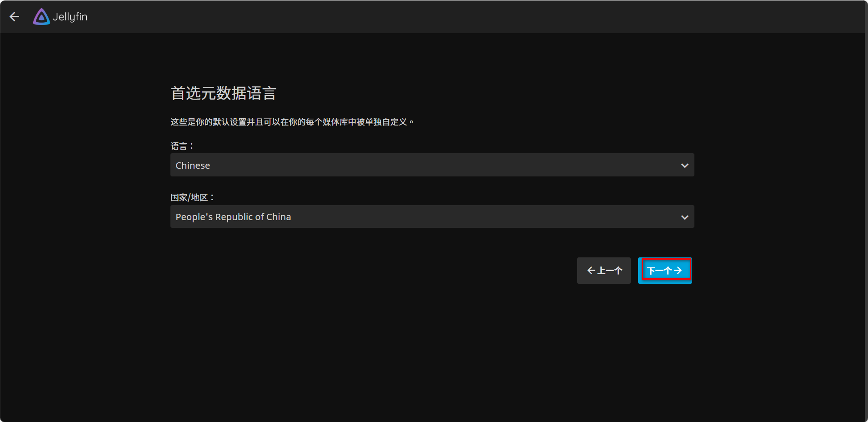Viewport: 868px width, 422px height.
Task: Click the gap between 上一个 and 下一个
Action: (634, 271)
